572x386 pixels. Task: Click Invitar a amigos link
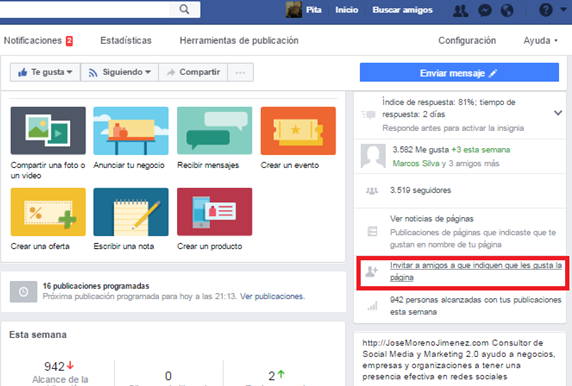tap(475, 271)
